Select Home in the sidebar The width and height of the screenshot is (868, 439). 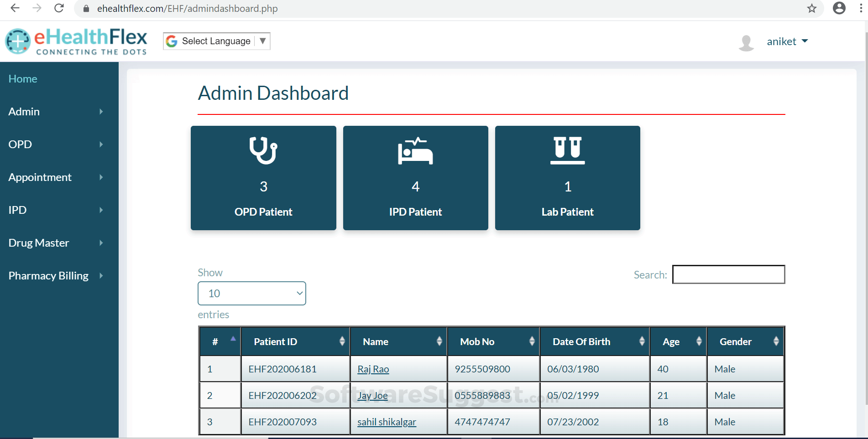[22, 78]
